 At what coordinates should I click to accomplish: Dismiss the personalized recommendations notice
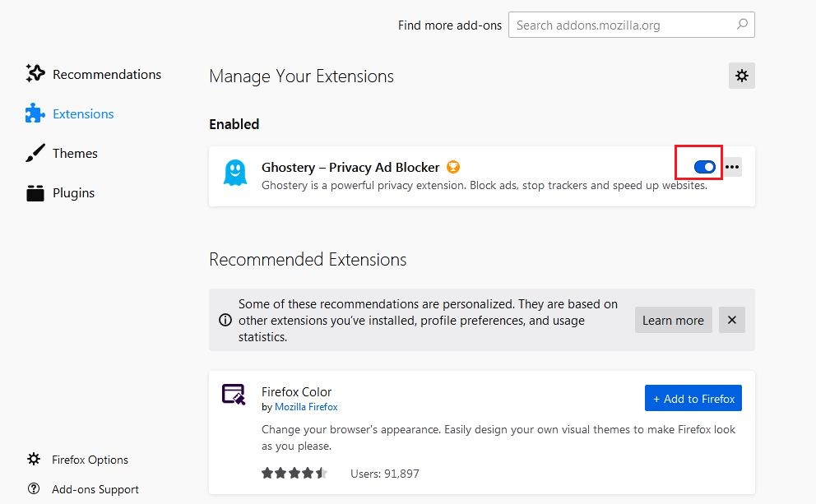(x=732, y=320)
